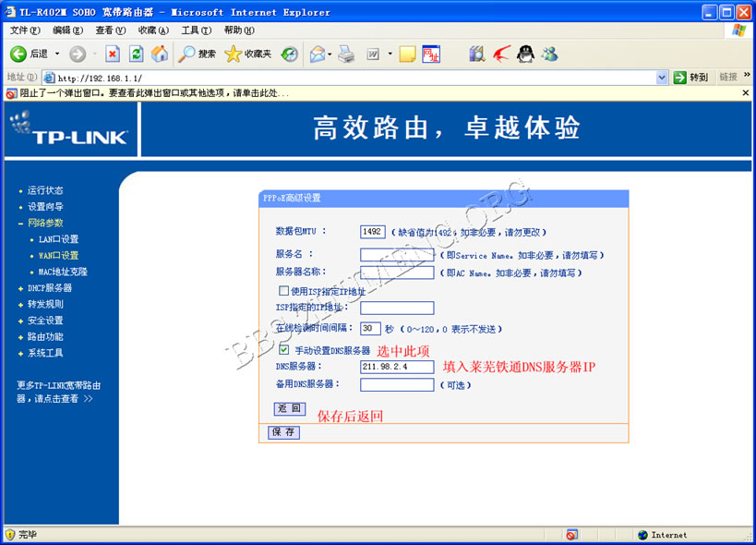
Task: Click the popup blocker icon in status bar
Action: pos(571,535)
